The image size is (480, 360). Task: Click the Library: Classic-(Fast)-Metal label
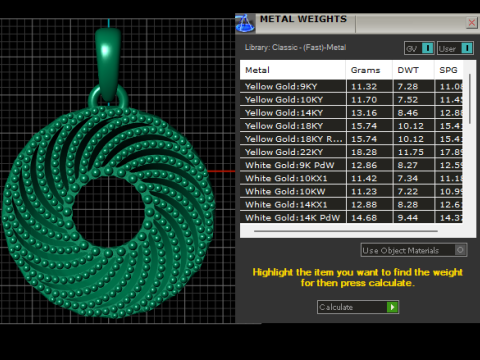(295, 47)
